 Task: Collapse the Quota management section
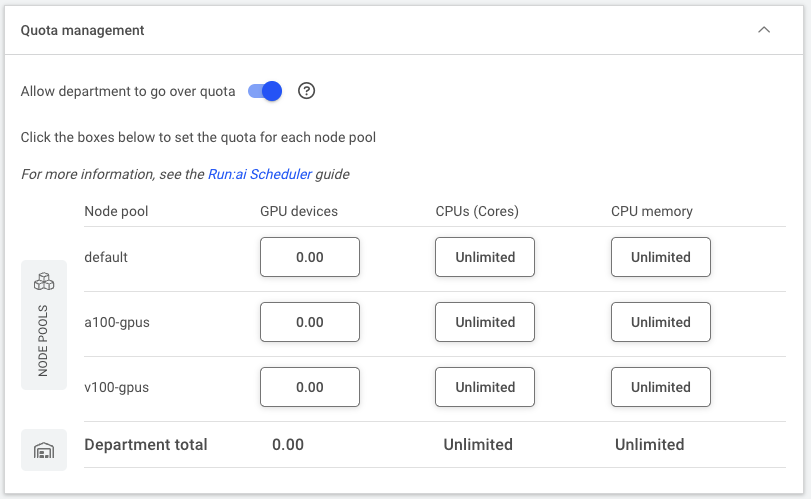764,30
